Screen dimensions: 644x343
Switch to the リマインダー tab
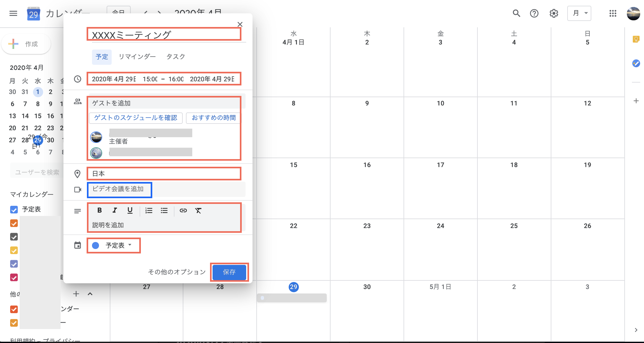(137, 57)
